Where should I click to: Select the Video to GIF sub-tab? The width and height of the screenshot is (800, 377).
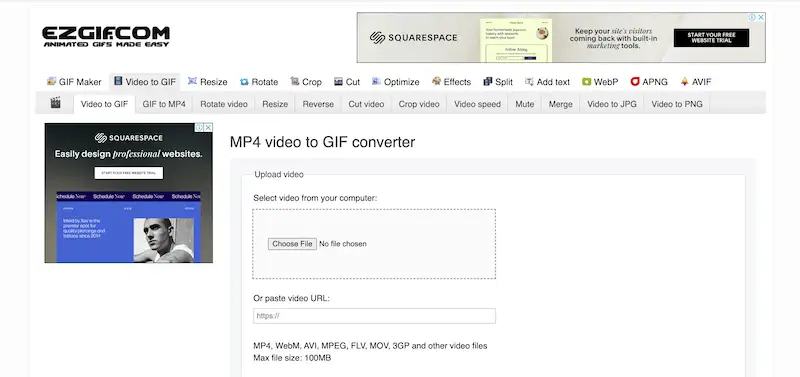point(105,104)
